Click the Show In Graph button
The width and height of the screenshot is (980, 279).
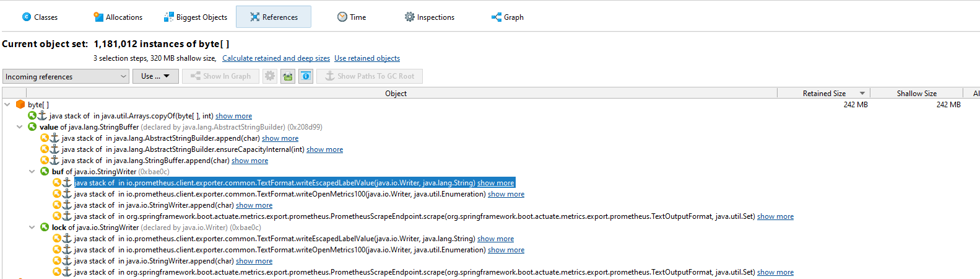pos(220,76)
